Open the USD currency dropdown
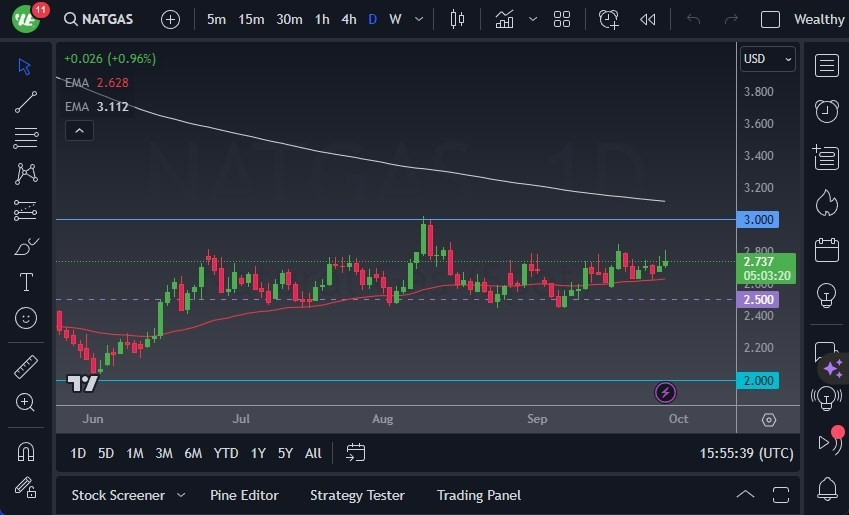The height and width of the screenshot is (515, 849). pyautogui.click(x=767, y=59)
